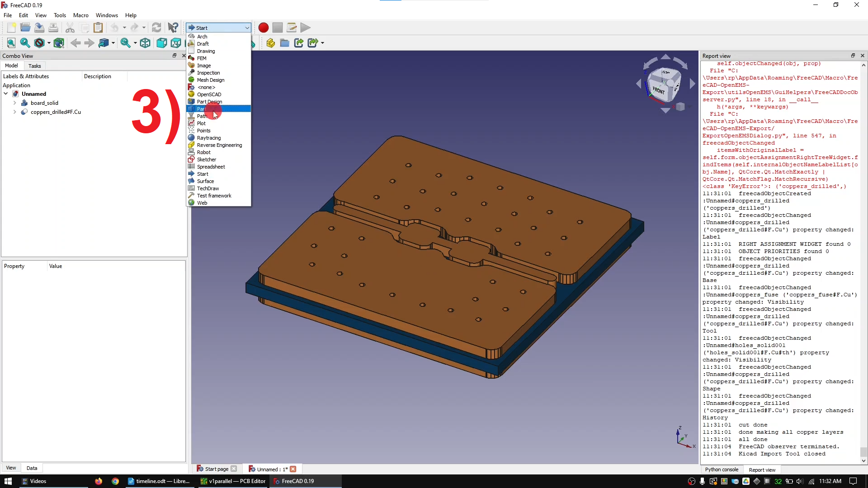Click the navigation cube FRONT face
868x488 pixels.
(659, 90)
